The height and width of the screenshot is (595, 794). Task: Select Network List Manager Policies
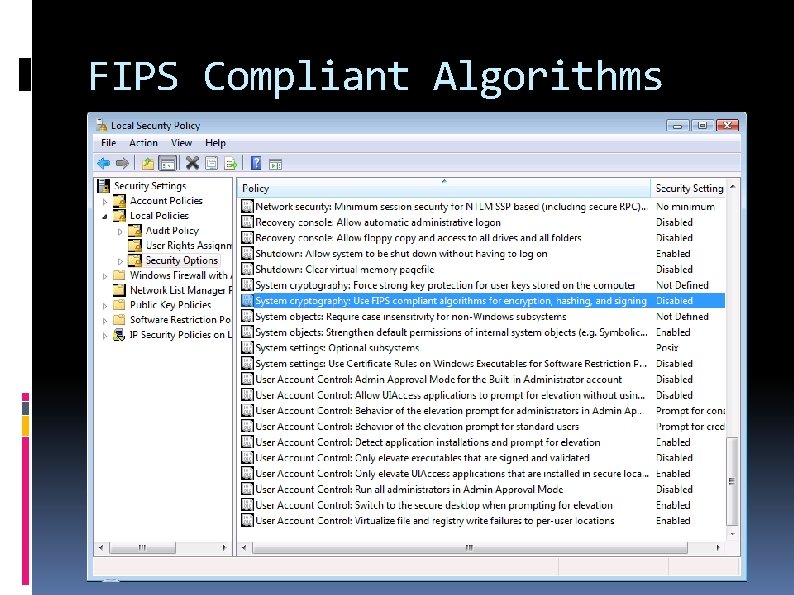pos(180,290)
